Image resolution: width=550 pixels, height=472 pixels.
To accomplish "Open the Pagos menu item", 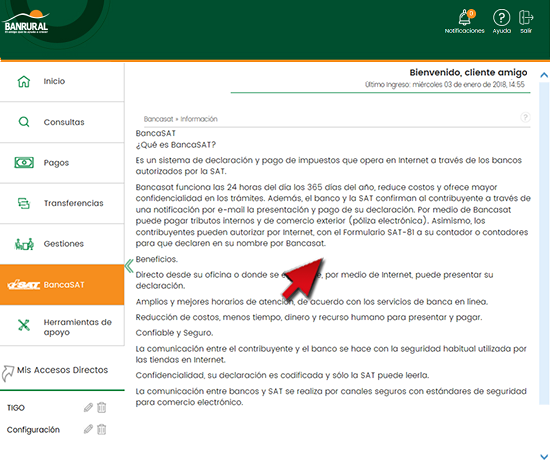I will point(62,163).
